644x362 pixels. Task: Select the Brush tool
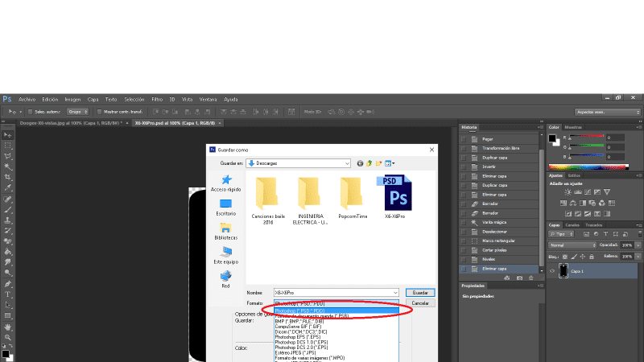click(8, 210)
